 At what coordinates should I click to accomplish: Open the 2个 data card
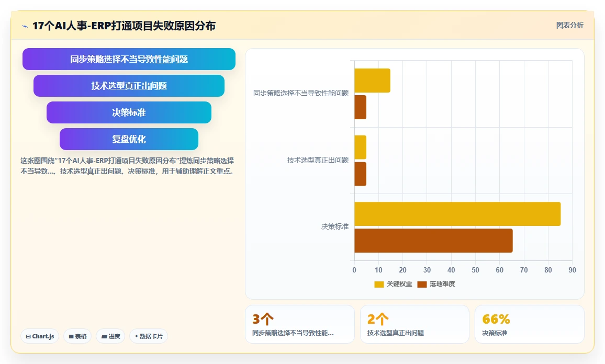pyautogui.click(x=414, y=324)
